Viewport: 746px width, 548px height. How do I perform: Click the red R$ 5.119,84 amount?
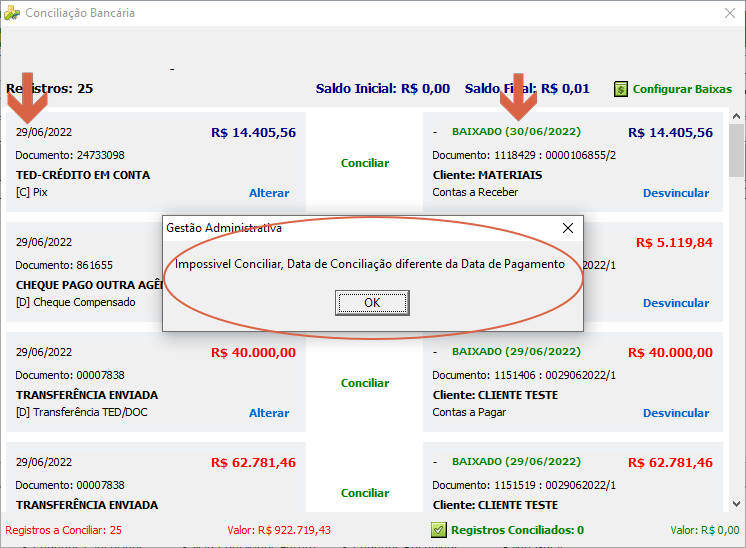[674, 243]
